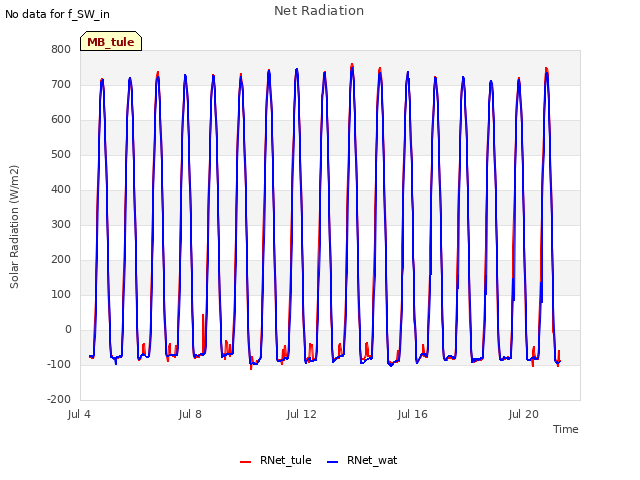Click the 0 y-axis tick label
The height and width of the screenshot is (480, 640).
click(x=68, y=330)
